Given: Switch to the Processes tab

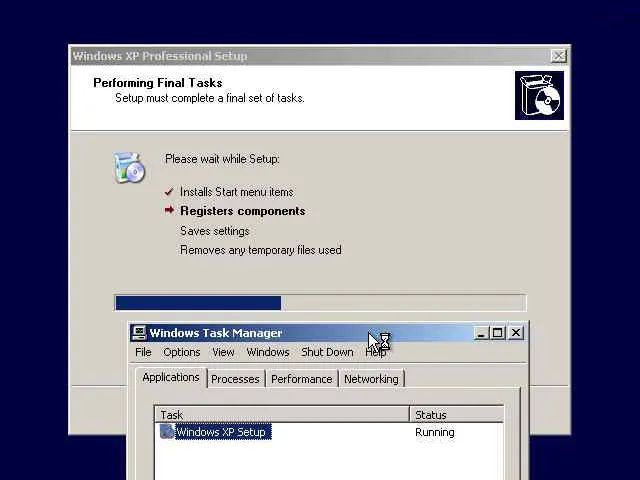Looking at the screenshot, I should click(236, 379).
